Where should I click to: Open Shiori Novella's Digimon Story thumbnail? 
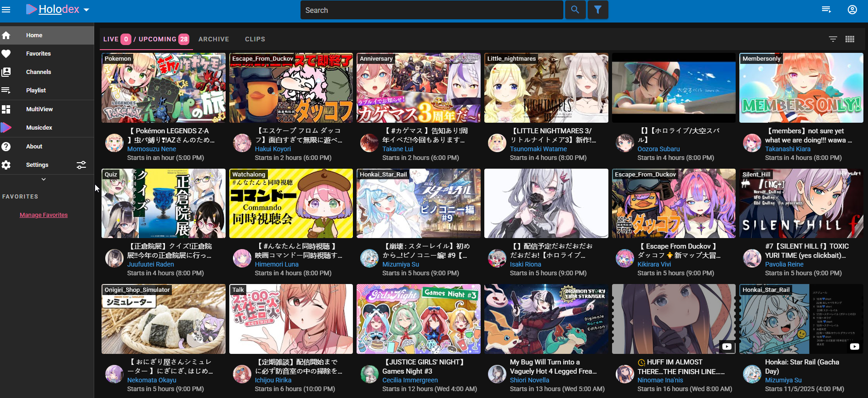(546, 319)
